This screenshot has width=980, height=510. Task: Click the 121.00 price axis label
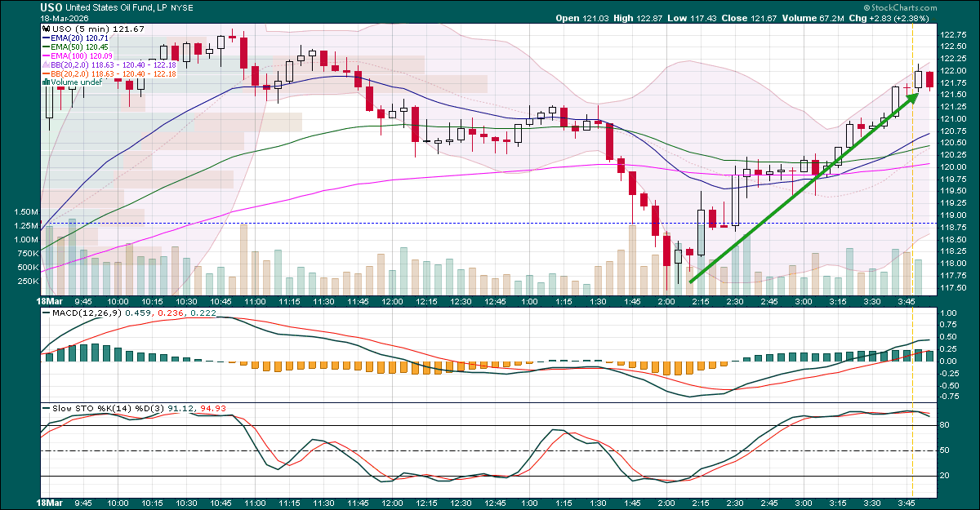coord(955,119)
